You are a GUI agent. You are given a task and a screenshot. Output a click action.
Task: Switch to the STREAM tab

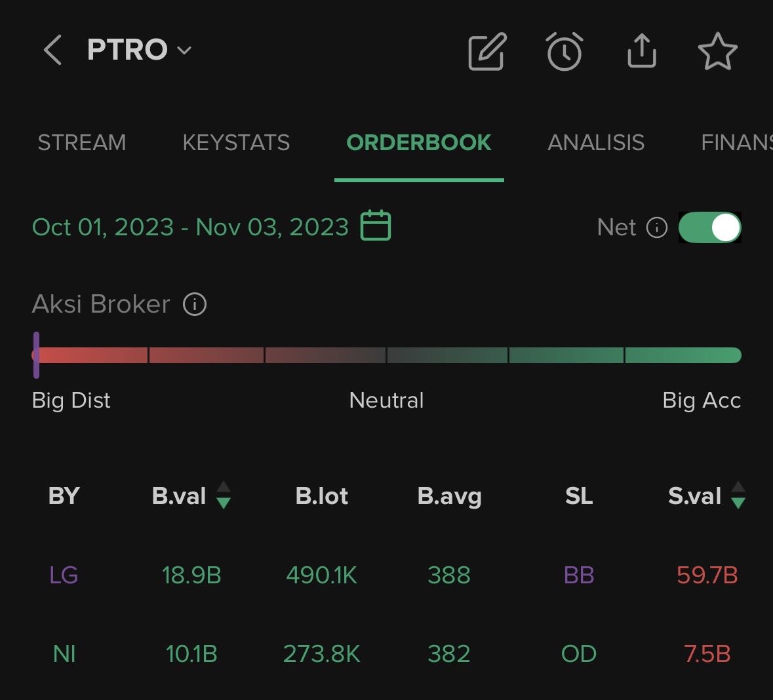[82, 142]
